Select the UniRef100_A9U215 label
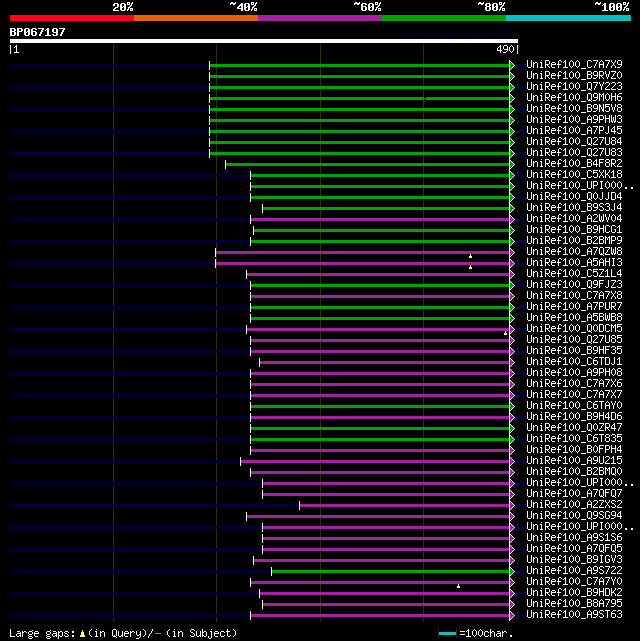Viewport: 640px width, 641px height. [x=574, y=462]
